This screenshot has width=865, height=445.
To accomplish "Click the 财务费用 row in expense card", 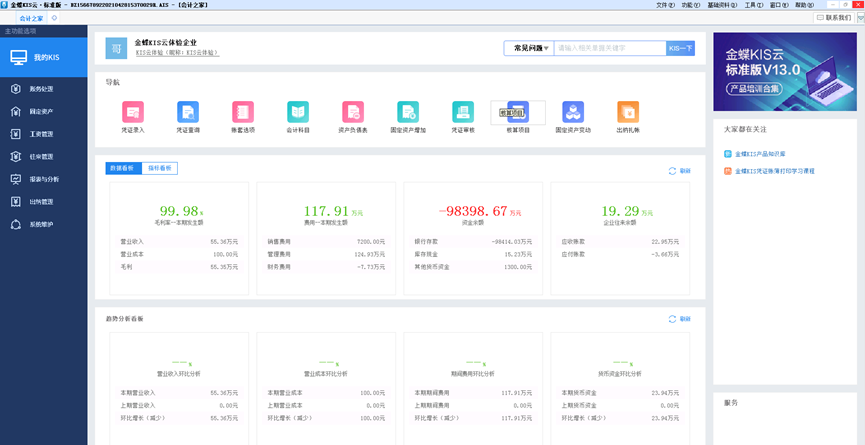I will pos(326,267).
